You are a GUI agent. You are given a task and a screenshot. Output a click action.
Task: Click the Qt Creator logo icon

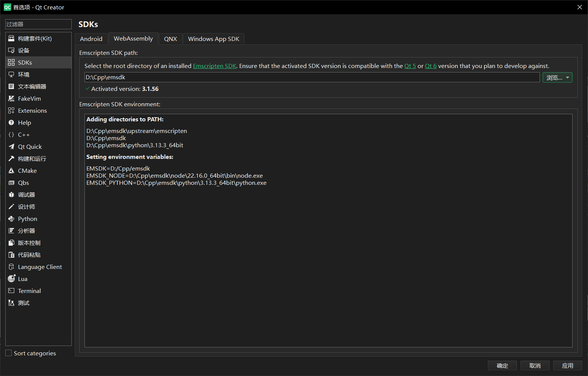[7, 7]
